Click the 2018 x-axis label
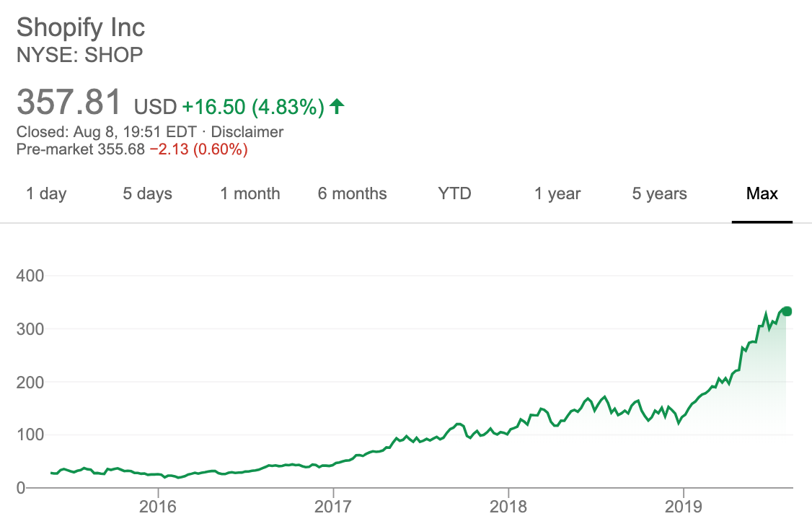 (508, 507)
